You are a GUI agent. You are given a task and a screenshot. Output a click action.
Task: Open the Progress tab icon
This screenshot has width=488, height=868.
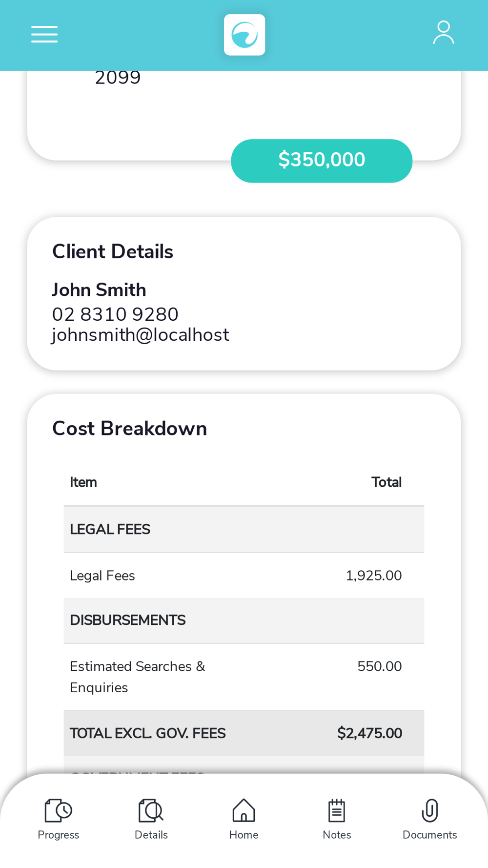(58, 811)
